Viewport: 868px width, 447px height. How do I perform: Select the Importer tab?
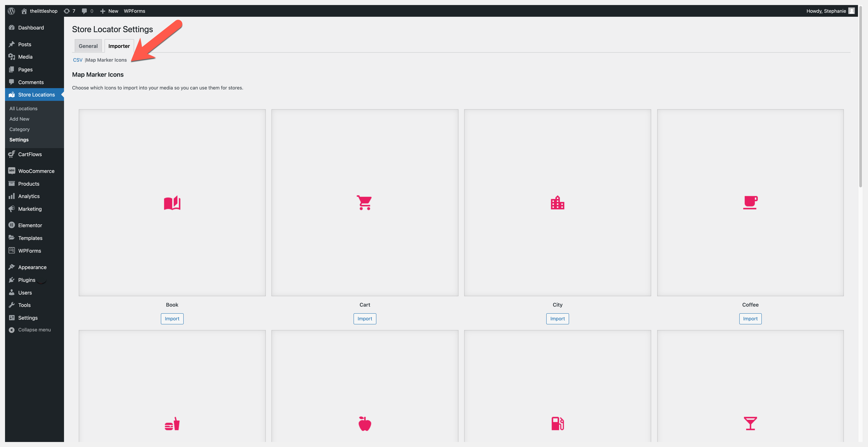click(x=119, y=46)
